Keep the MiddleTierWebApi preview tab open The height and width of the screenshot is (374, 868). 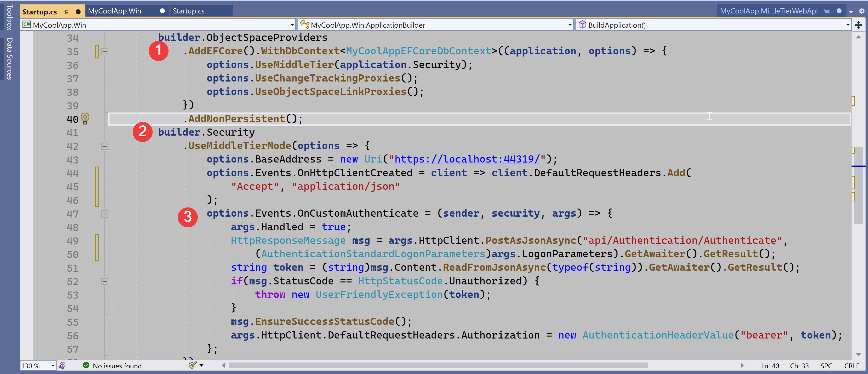click(827, 11)
